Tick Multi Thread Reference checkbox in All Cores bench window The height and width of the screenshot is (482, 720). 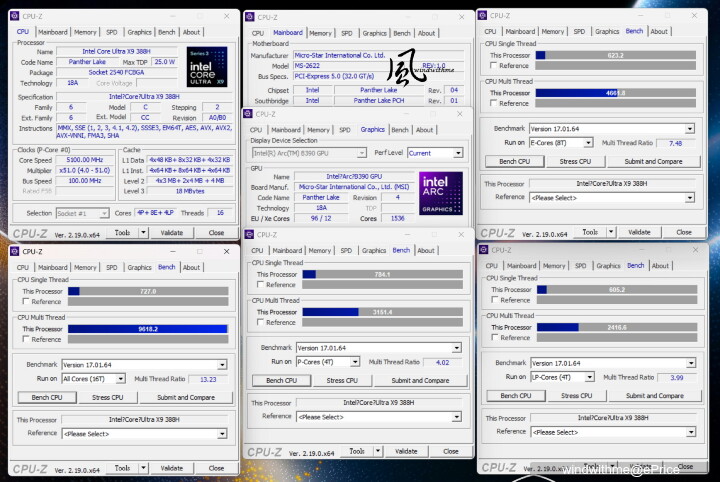(x=26, y=339)
